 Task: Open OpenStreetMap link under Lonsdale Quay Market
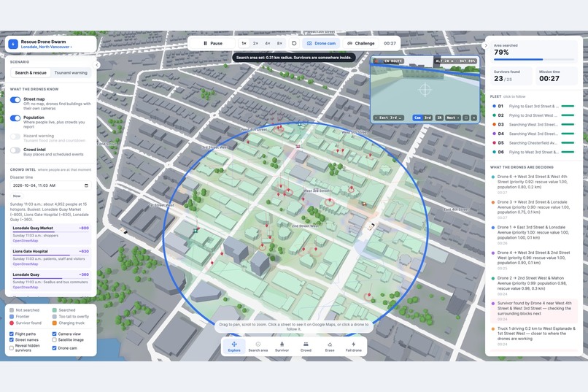pyautogui.click(x=26, y=241)
